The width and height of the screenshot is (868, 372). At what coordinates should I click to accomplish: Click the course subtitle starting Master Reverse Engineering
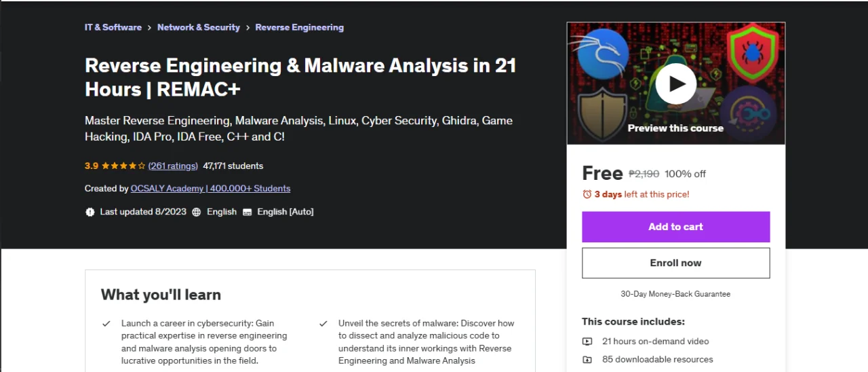(x=299, y=128)
